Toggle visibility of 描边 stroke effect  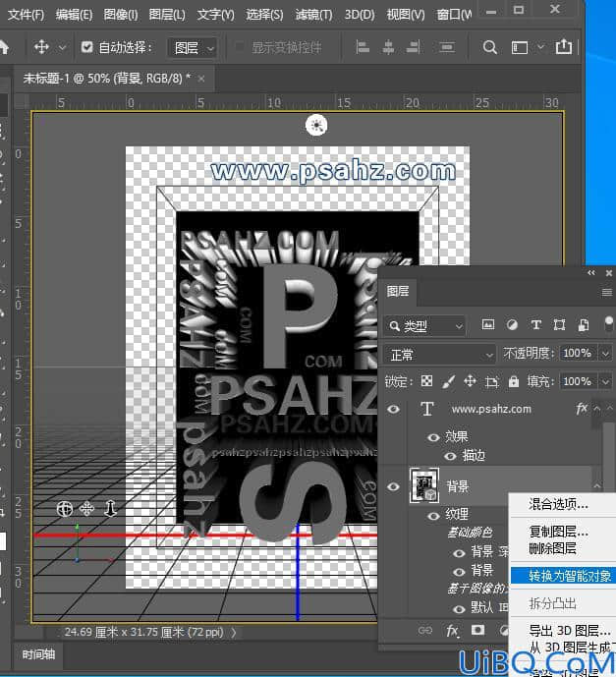point(450,456)
